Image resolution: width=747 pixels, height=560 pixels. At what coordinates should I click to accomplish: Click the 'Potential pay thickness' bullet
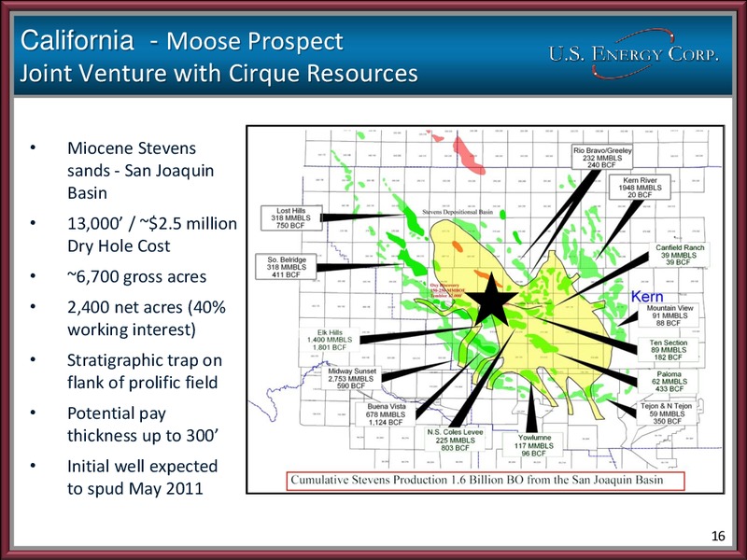pos(143,425)
